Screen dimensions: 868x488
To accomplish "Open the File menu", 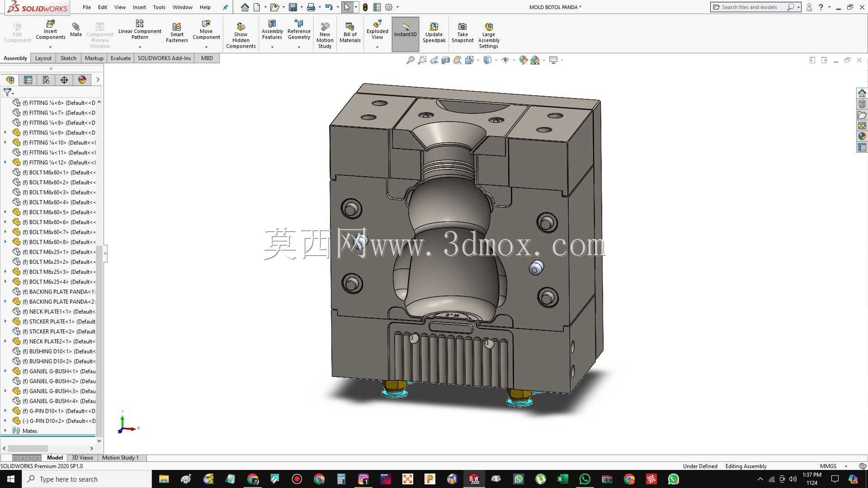I will tap(87, 7).
